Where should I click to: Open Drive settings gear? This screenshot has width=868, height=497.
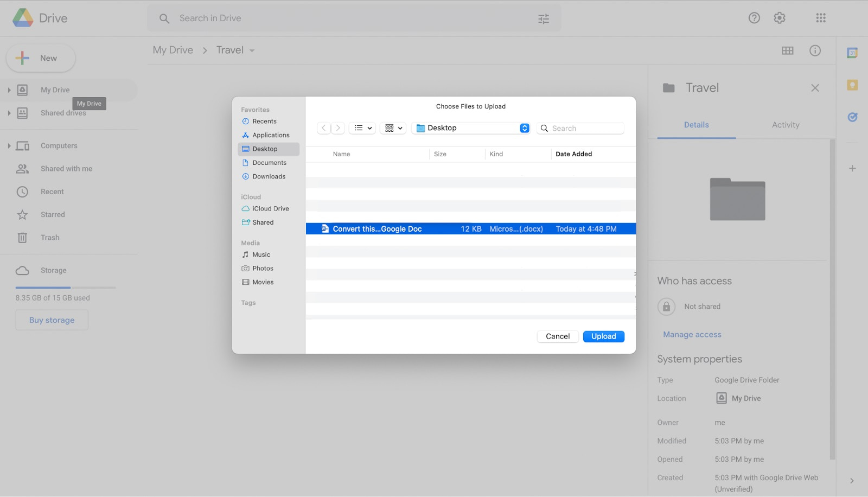[x=780, y=18]
